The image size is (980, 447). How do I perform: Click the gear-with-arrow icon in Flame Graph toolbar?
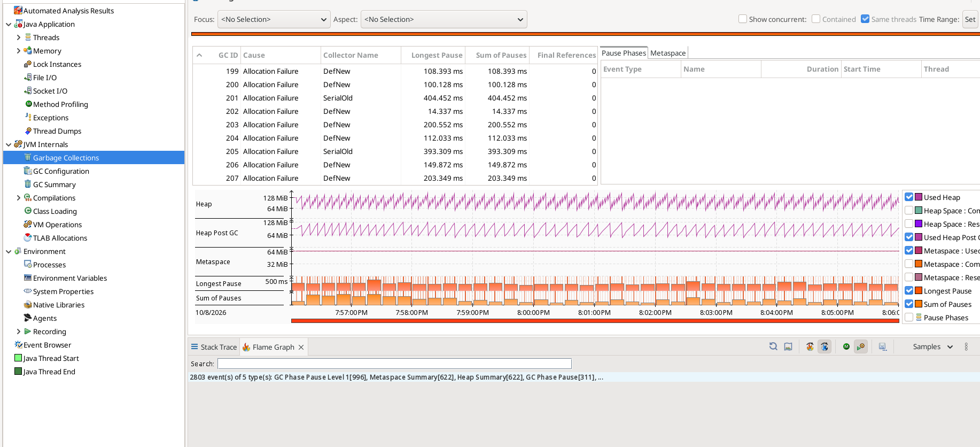coord(861,346)
